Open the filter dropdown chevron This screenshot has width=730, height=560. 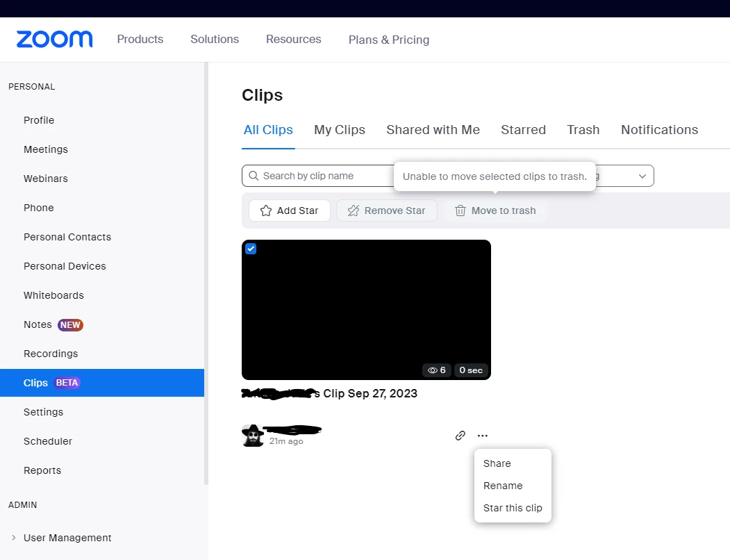tap(642, 176)
